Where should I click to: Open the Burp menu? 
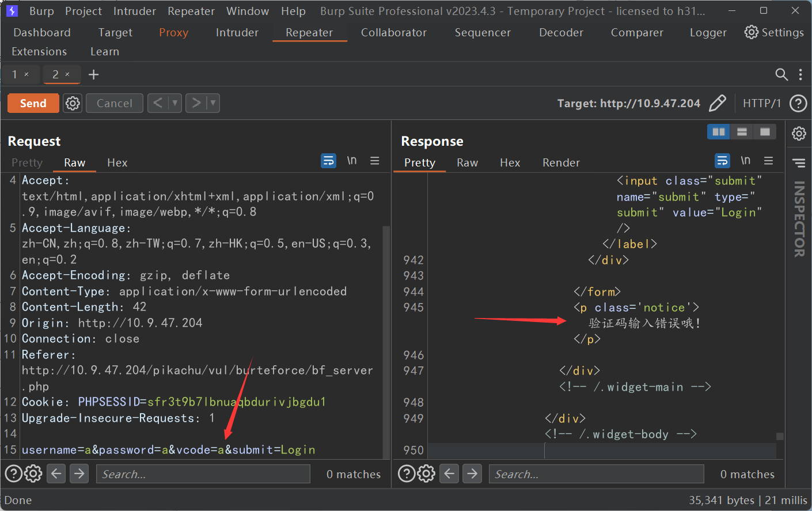point(41,11)
